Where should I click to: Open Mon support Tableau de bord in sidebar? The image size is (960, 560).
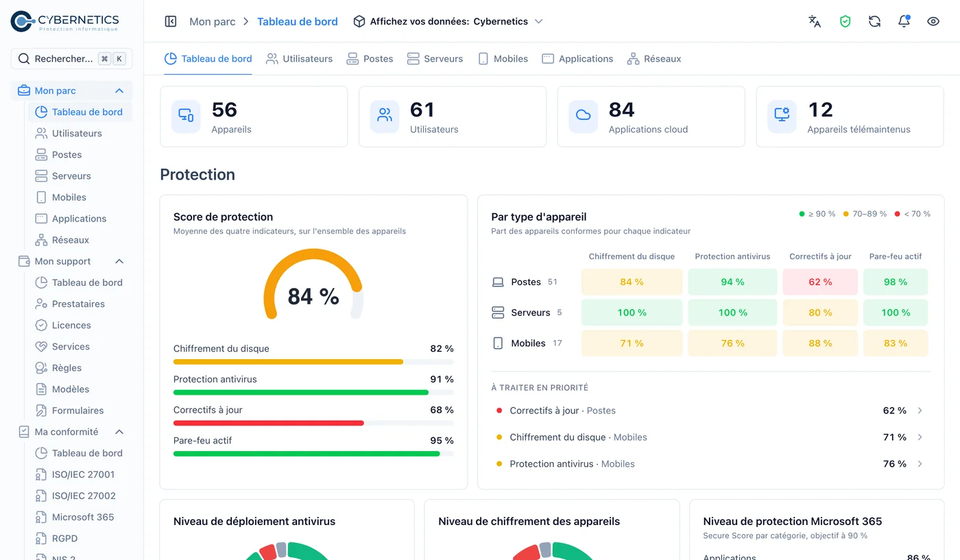[x=80, y=282]
